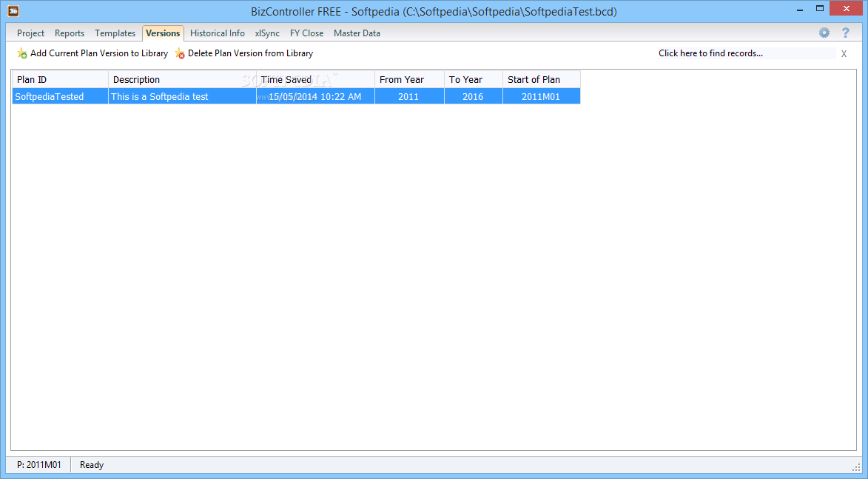This screenshot has height=479, width=868.
Task: Click the 15/05/2014 10:22 AM time cell
Action: click(x=315, y=96)
